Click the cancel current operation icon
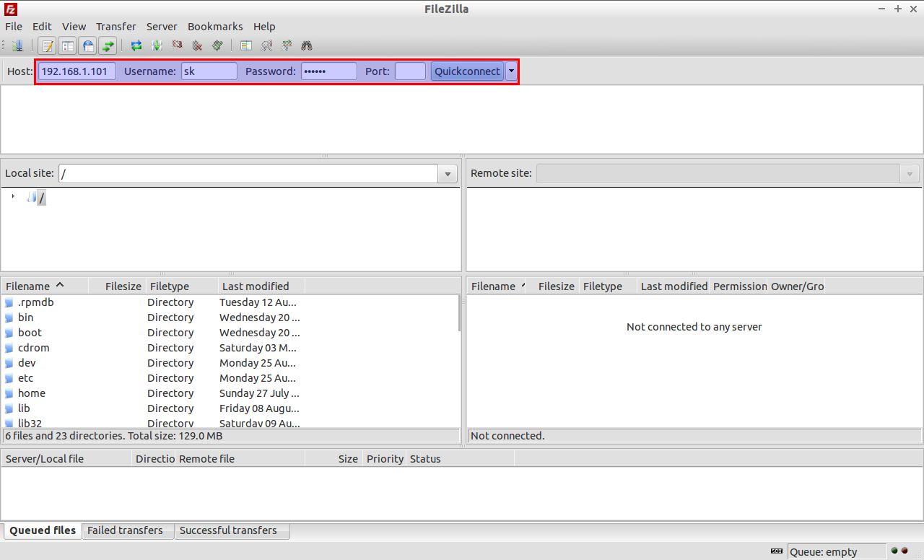Viewport: 924px width, 560px height. tap(177, 46)
